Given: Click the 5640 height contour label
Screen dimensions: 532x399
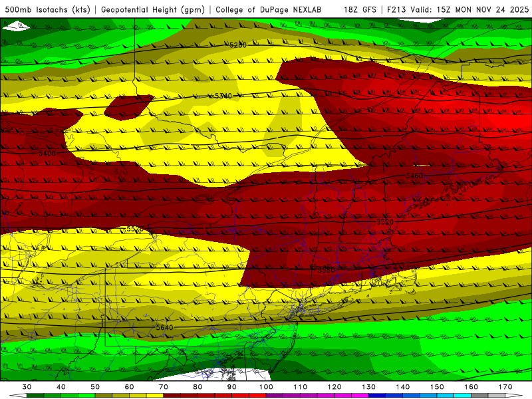Looking at the screenshot, I should tap(164, 327).
